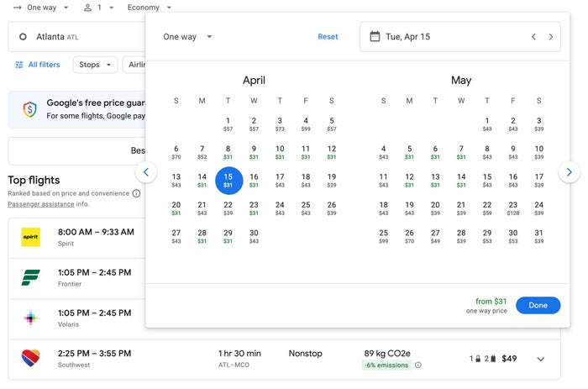Screen dimensions: 588x389
Task: Click the Google's free price guarantee banner
Action: point(77,109)
